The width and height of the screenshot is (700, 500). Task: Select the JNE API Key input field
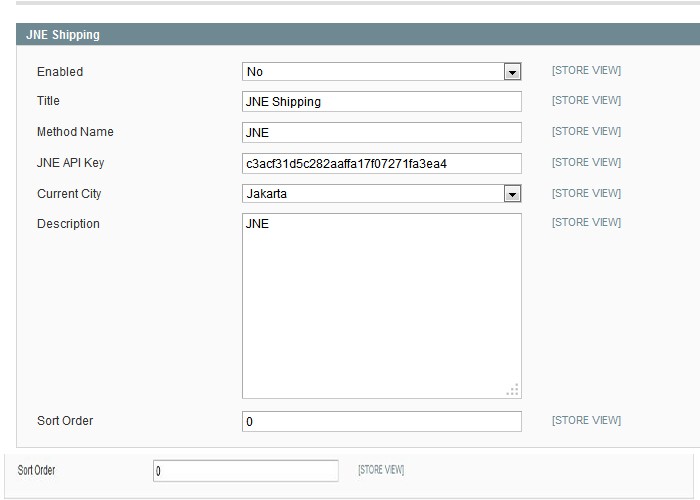point(382,163)
